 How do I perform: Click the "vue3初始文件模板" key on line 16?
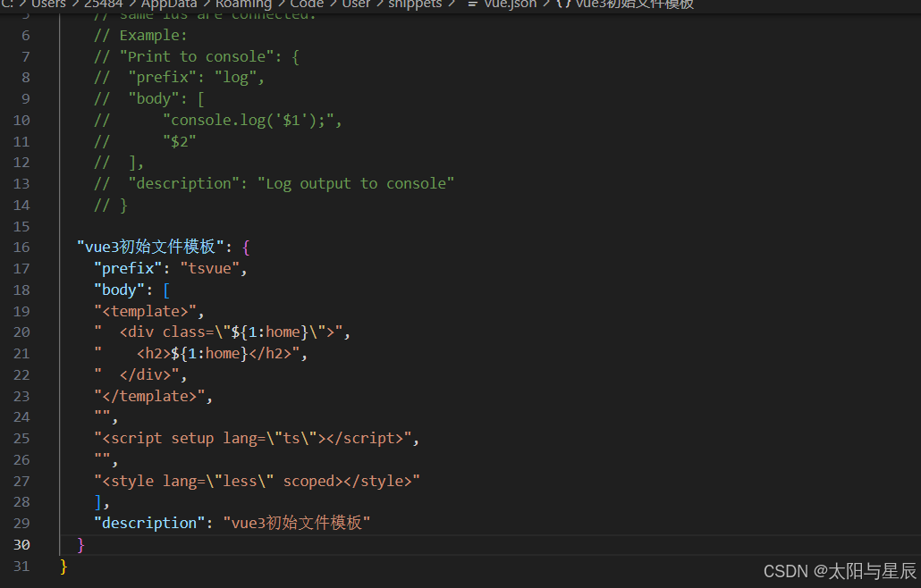click(150, 247)
